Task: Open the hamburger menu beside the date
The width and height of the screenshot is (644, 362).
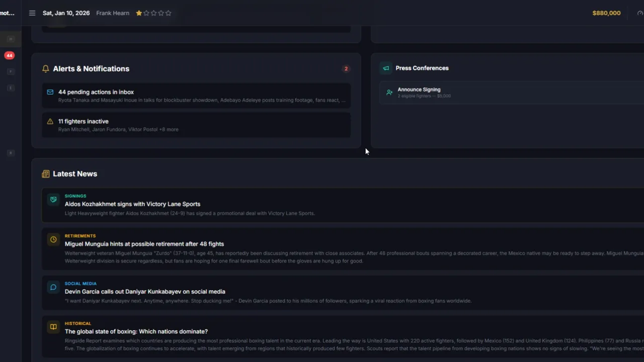Action: pyautogui.click(x=32, y=13)
